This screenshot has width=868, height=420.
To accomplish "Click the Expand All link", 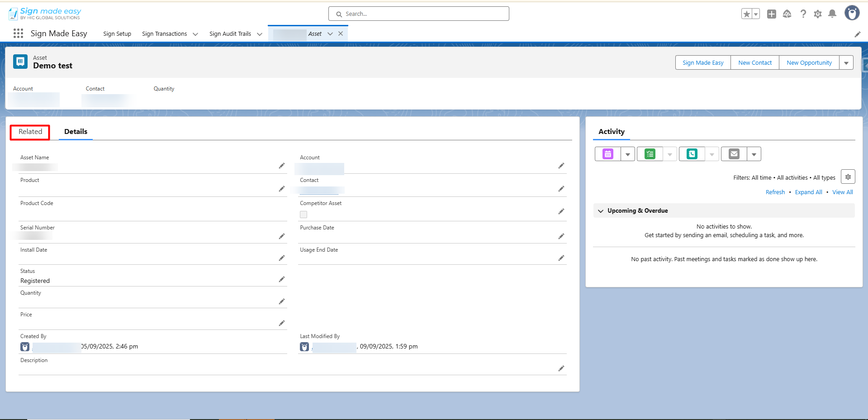I will [x=808, y=192].
